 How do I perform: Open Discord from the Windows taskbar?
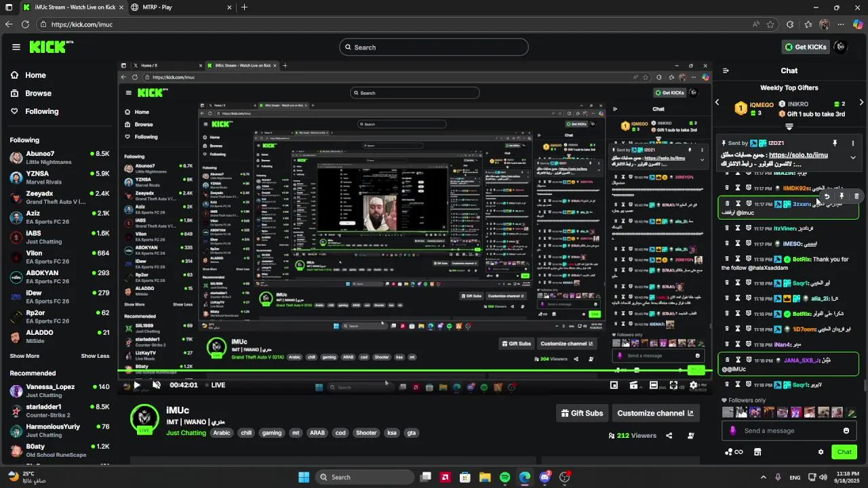pyautogui.click(x=545, y=477)
